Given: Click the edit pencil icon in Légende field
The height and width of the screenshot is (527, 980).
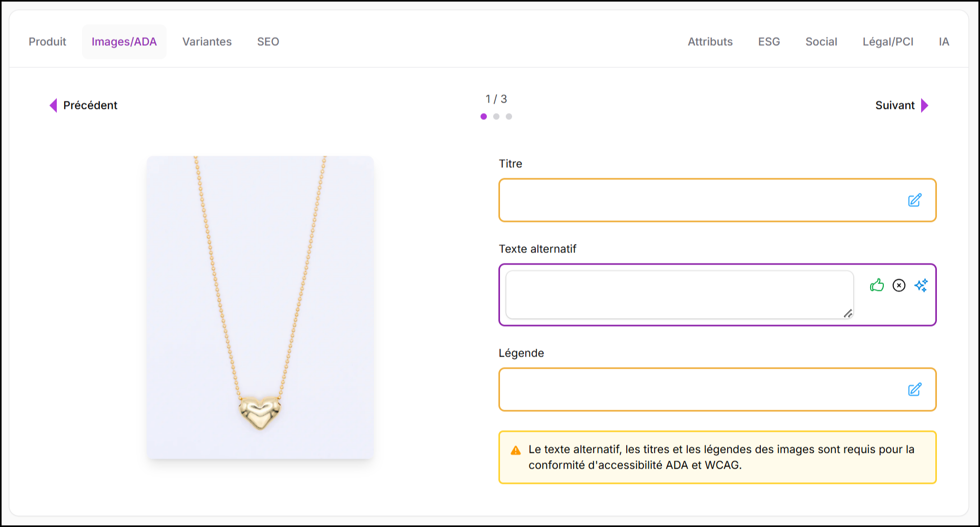Looking at the screenshot, I should click(x=915, y=390).
